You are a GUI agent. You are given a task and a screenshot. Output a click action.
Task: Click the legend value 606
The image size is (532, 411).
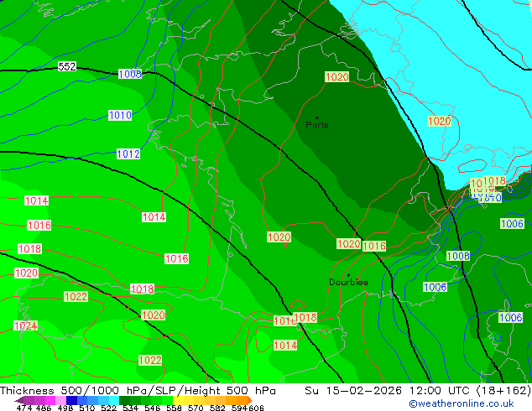[x=256, y=408]
